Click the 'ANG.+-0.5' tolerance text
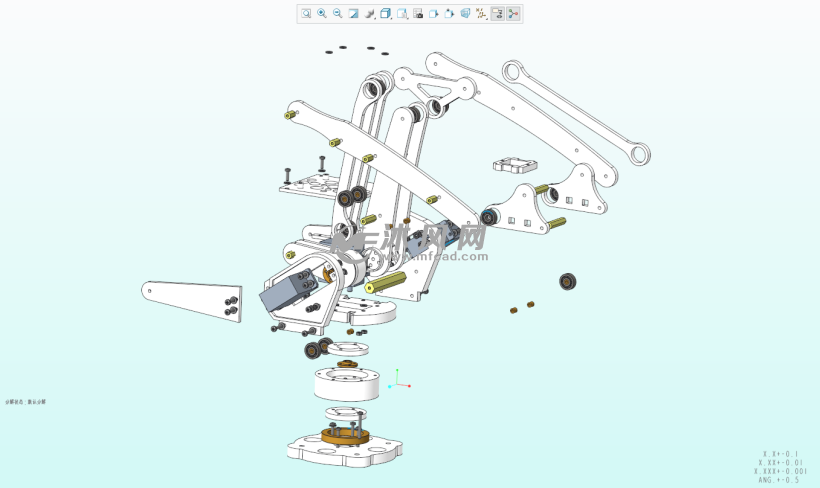Screen dimensions: 820x488 (779, 480)
